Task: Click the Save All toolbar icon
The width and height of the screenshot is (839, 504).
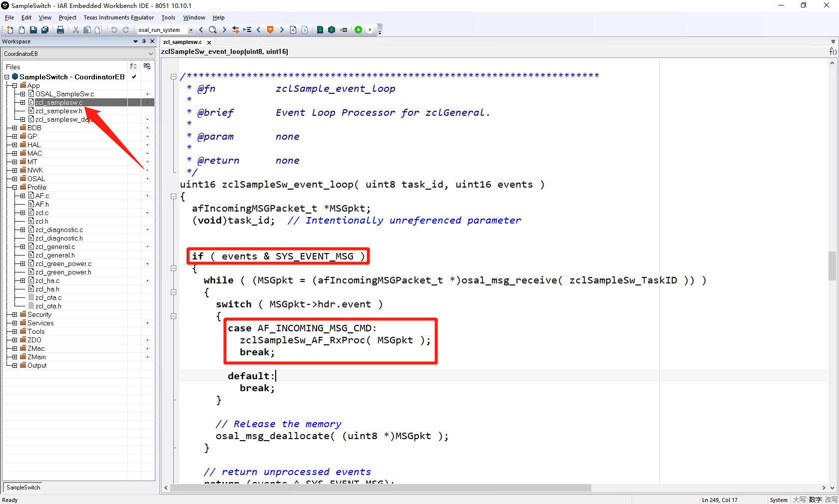Action: (x=44, y=30)
